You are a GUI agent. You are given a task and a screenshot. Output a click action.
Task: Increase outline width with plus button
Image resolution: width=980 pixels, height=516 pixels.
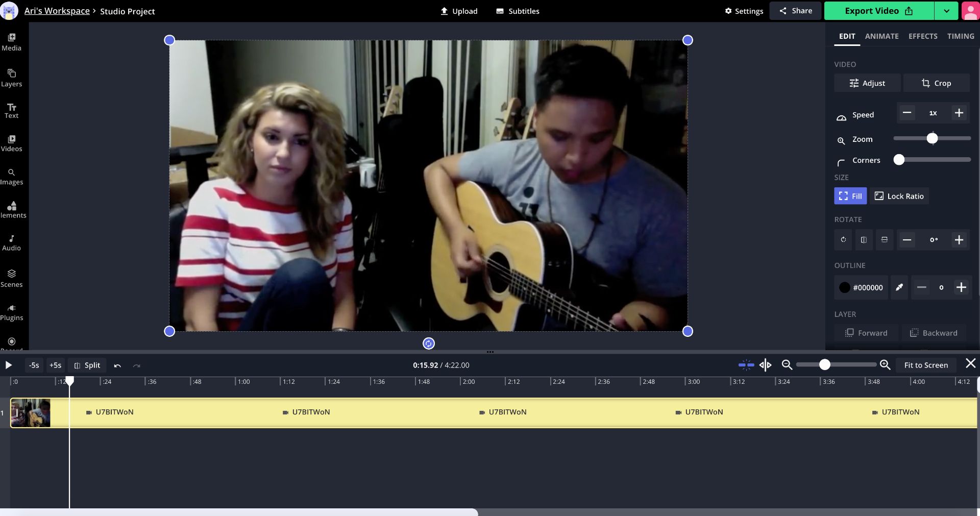pyautogui.click(x=961, y=287)
